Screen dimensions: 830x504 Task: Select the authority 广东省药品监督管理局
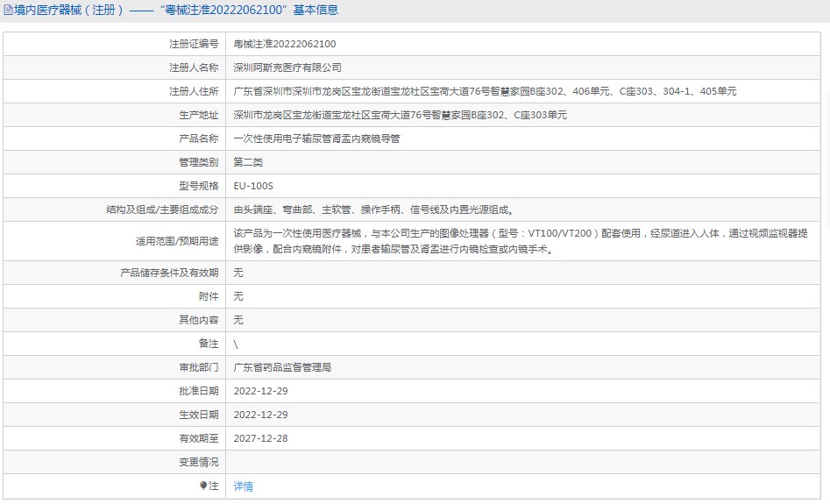tap(283, 367)
